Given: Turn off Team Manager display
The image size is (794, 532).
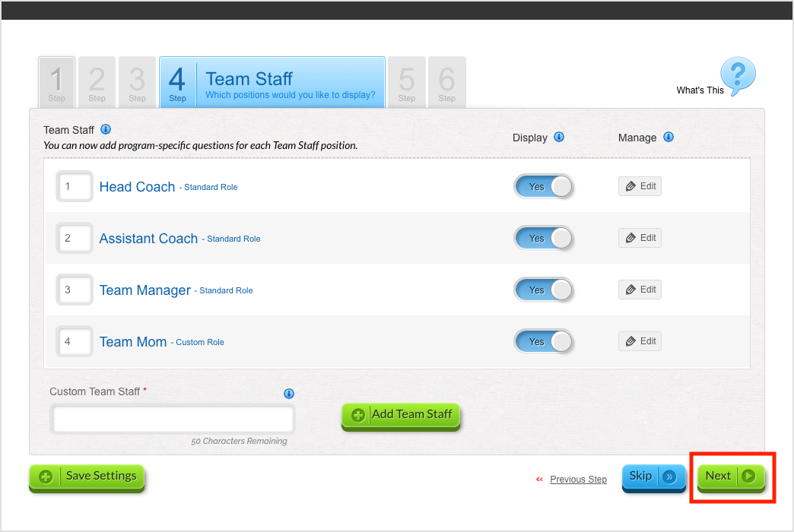Looking at the screenshot, I should [544, 290].
